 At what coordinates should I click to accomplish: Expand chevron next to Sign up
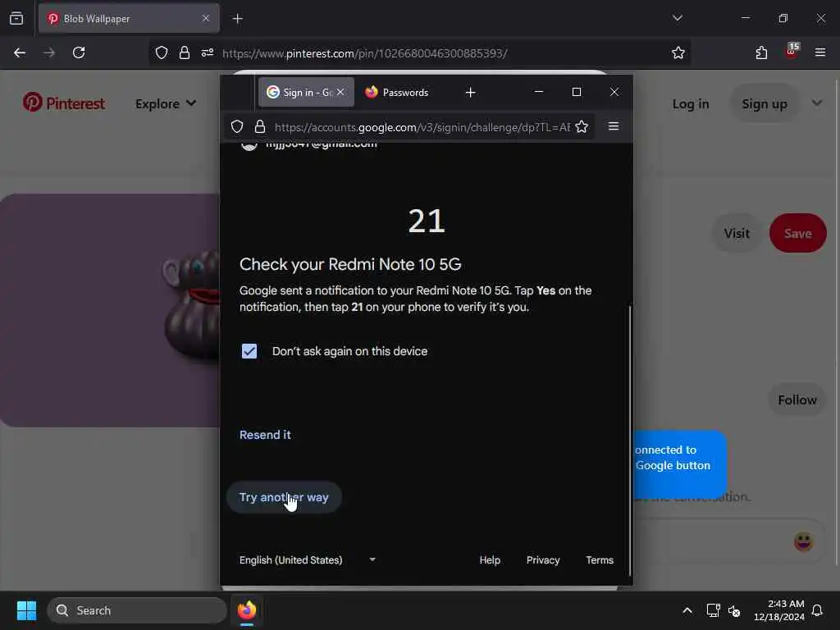coord(817,103)
